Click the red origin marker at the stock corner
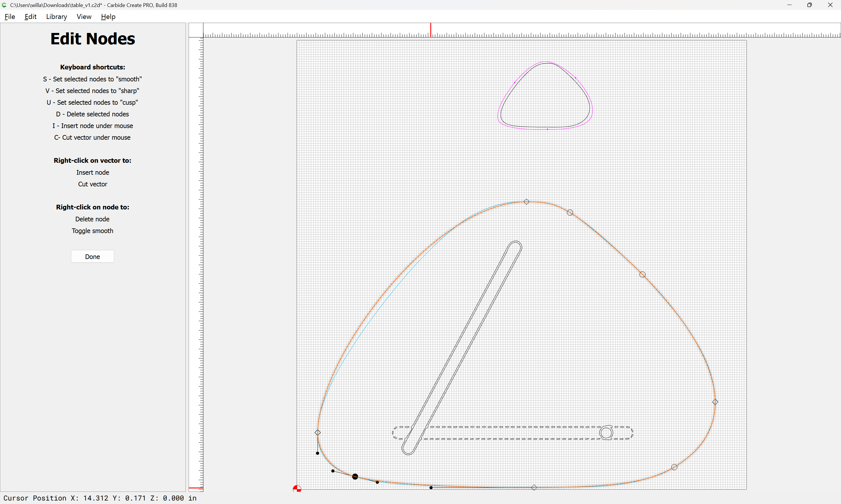The height and width of the screenshot is (504, 841). click(297, 489)
